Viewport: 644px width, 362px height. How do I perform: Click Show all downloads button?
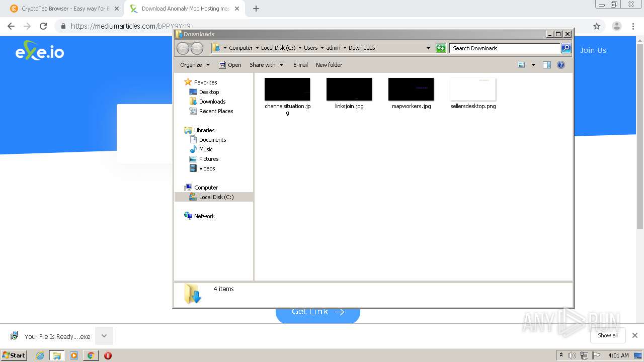(x=607, y=335)
